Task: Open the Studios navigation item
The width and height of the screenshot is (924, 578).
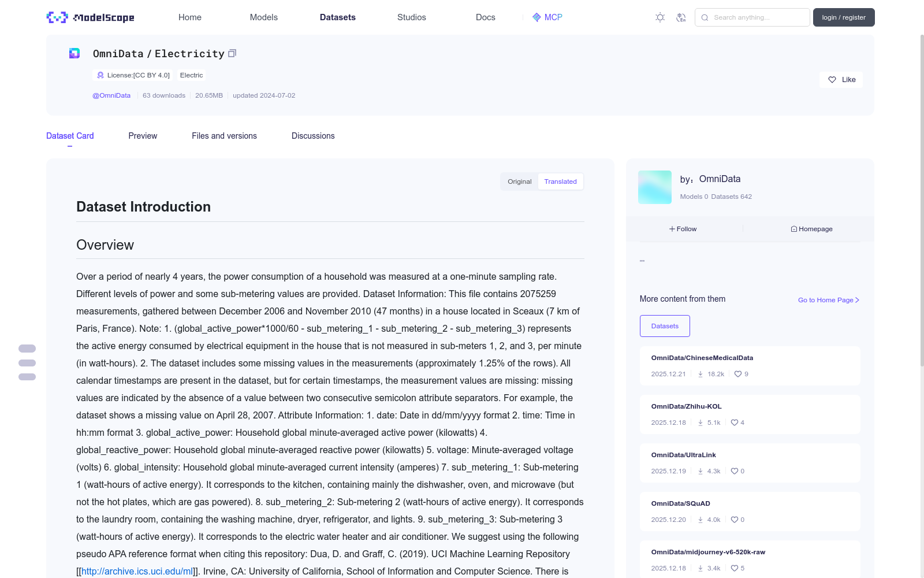Action: [412, 17]
